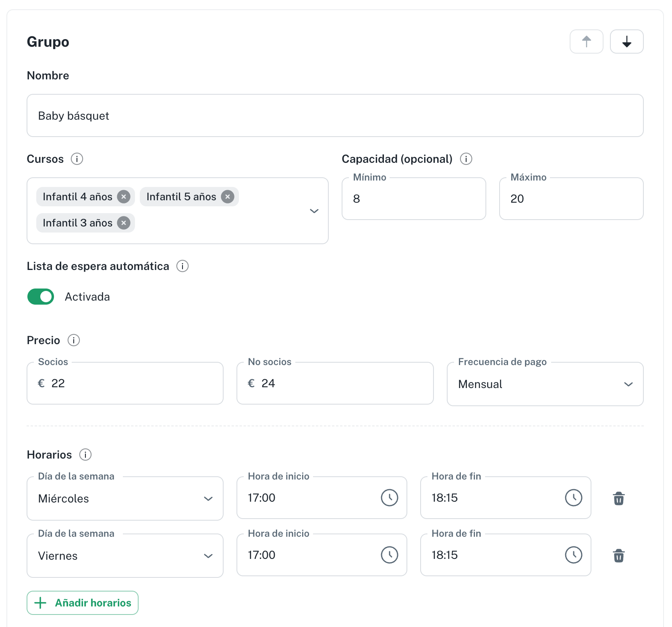The height and width of the screenshot is (627, 672).
Task: Open time picker for Viernes end time
Action: 573,555
